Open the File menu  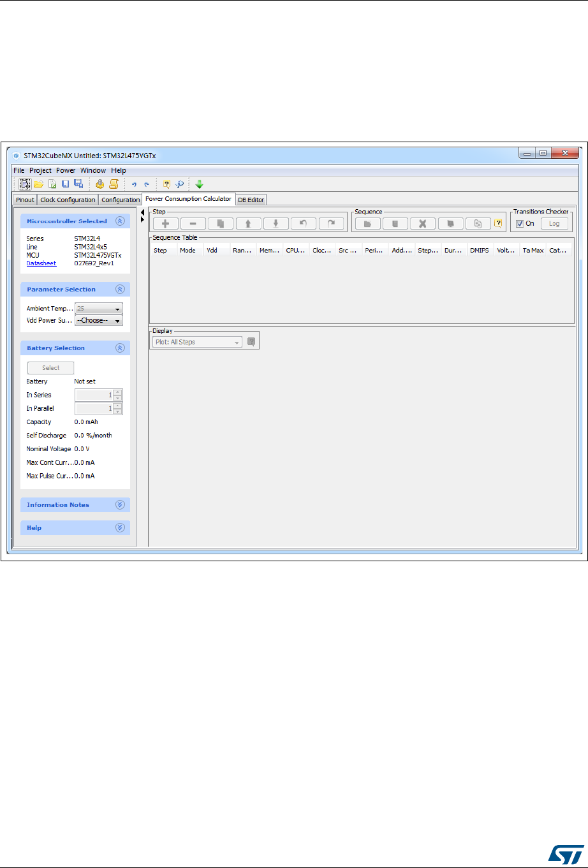pos(19,170)
